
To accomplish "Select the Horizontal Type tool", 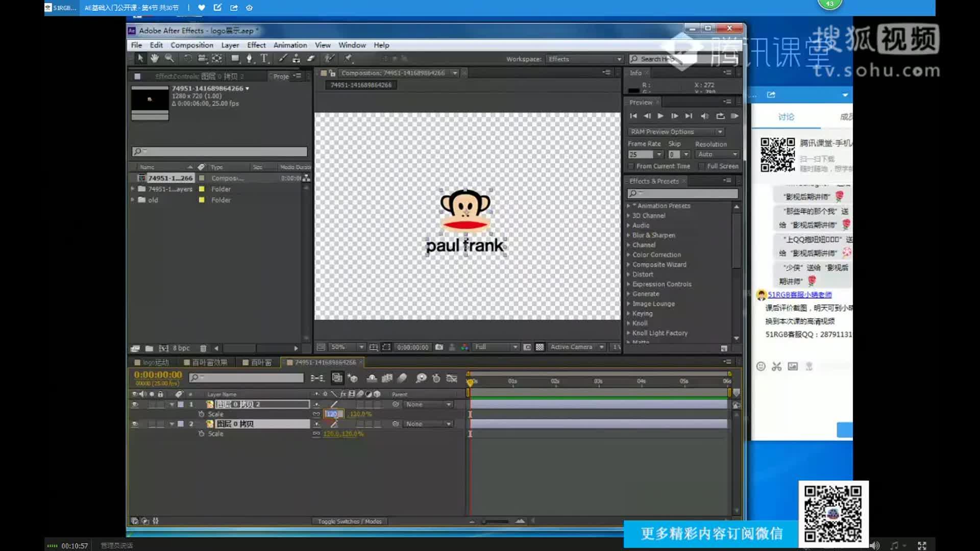I will pos(264,59).
